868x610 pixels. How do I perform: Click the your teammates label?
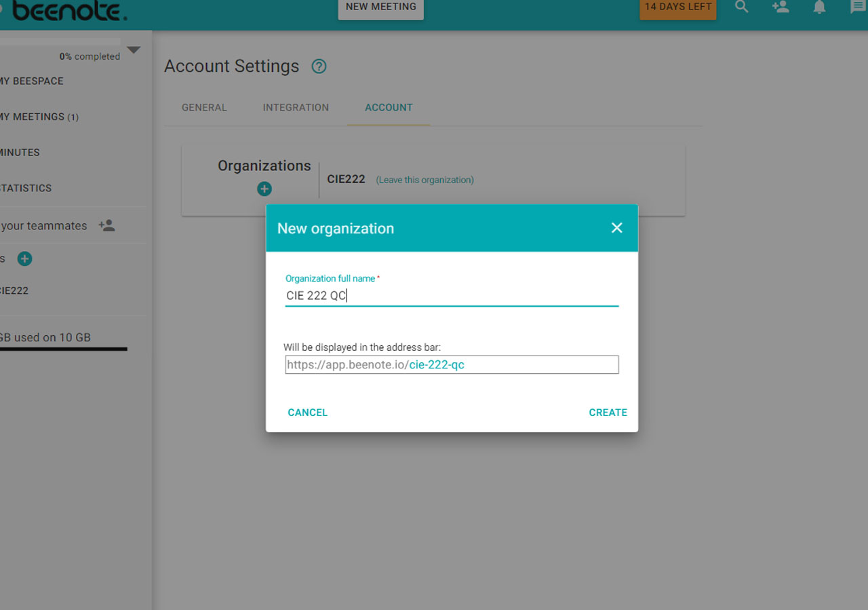pos(44,226)
